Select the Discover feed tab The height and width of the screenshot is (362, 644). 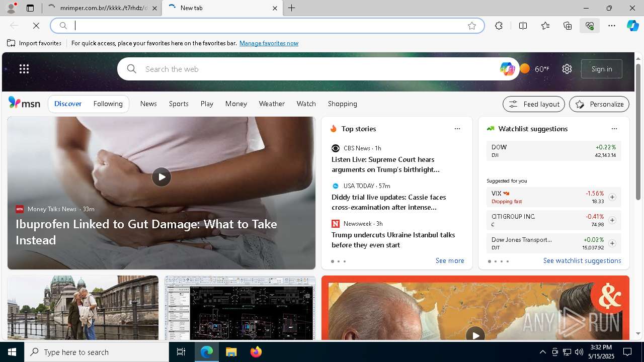pos(68,104)
